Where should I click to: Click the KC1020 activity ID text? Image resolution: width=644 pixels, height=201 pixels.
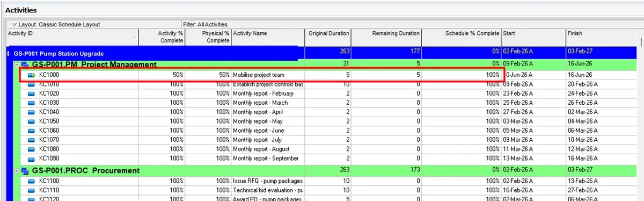tap(49, 94)
